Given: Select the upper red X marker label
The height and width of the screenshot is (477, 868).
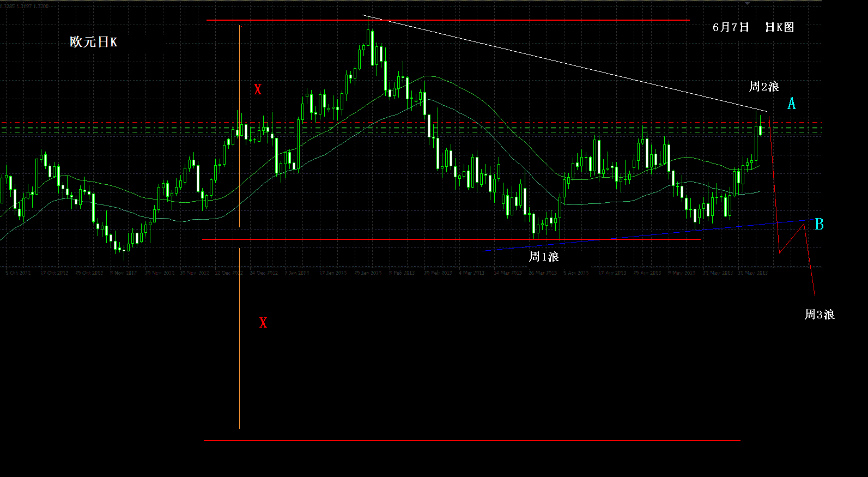Looking at the screenshot, I should pos(258,89).
